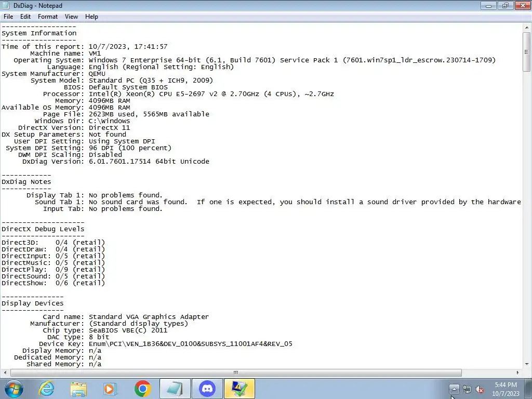This screenshot has width=532, height=399.
Task: Open Windows Explorer from taskbar
Action: click(x=78, y=389)
